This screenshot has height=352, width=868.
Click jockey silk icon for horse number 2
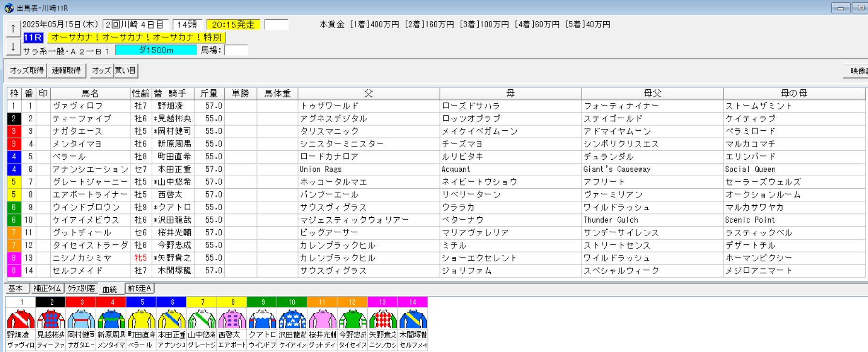tap(51, 319)
